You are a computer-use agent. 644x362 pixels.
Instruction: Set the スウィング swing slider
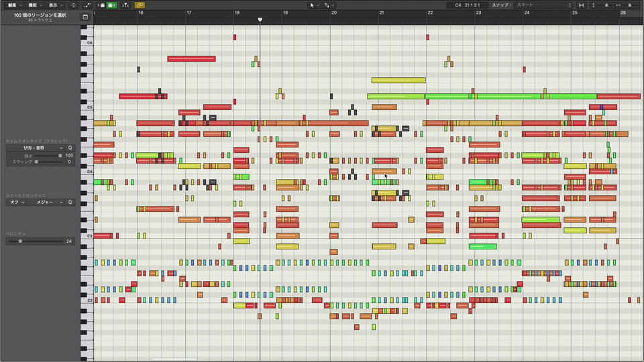click(47, 162)
